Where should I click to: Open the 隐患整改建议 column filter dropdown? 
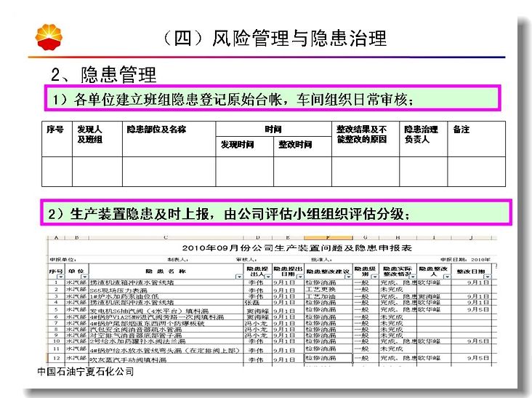click(348, 276)
